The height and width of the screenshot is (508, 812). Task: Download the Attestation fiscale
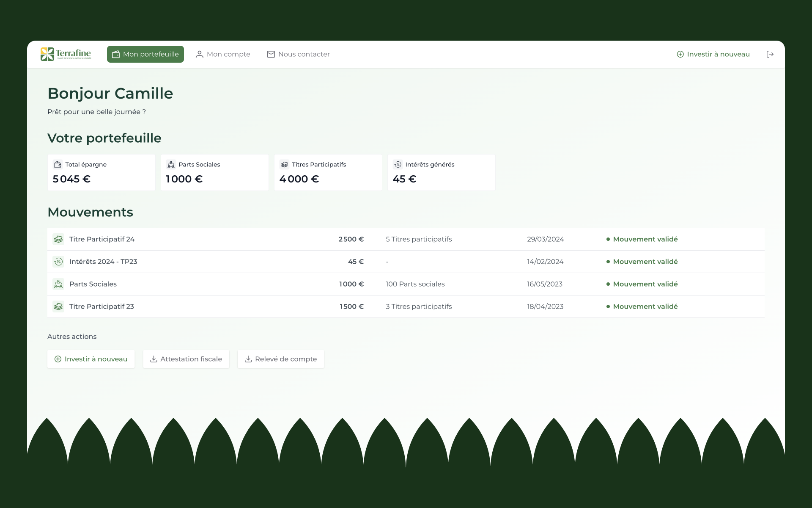click(x=186, y=359)
